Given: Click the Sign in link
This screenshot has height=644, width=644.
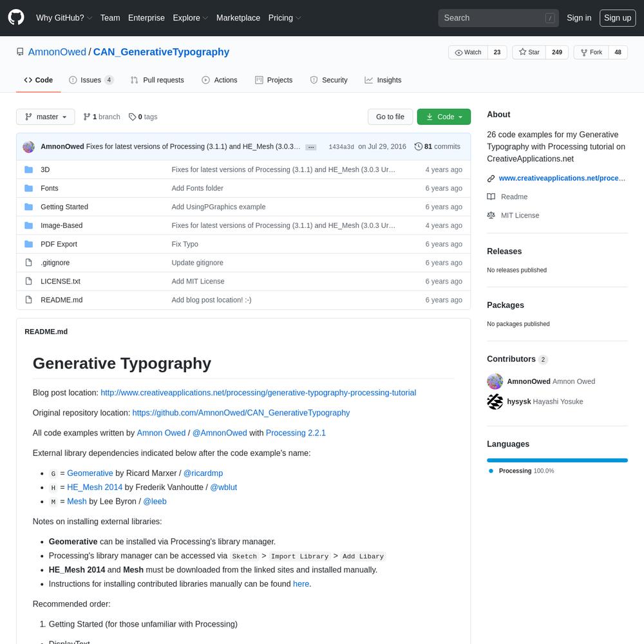Looking at the screenshot, I should coord(579,18).
